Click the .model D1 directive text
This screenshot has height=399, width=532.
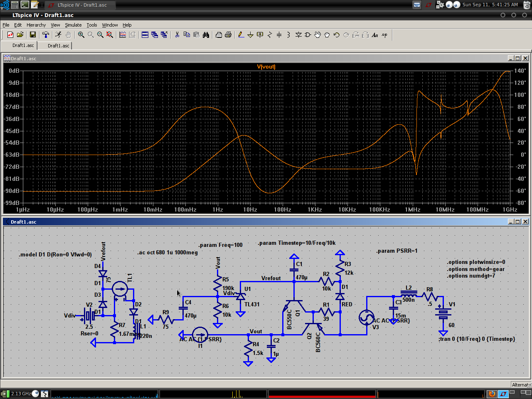(x=55, y=254)
